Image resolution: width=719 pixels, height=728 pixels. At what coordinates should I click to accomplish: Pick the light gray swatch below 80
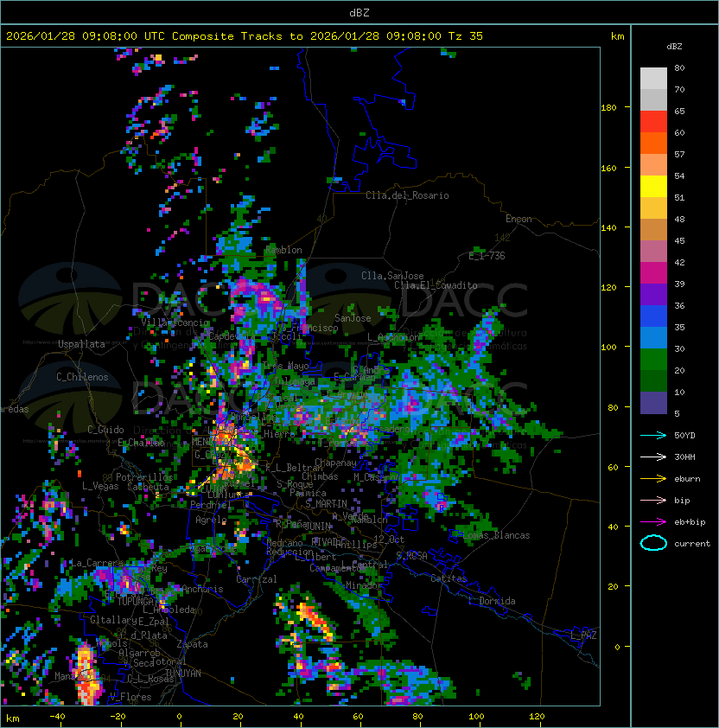653,79
